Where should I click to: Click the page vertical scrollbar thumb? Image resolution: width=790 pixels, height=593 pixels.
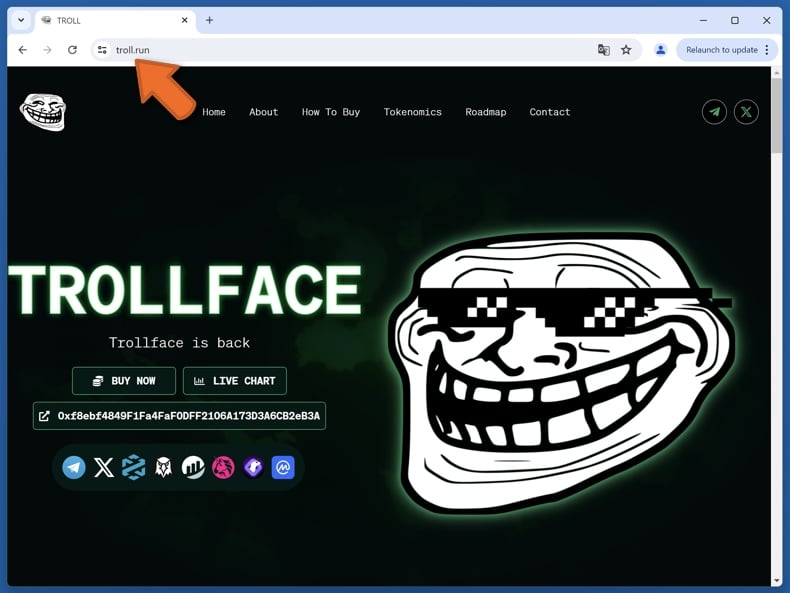click(x=776, y=117)
